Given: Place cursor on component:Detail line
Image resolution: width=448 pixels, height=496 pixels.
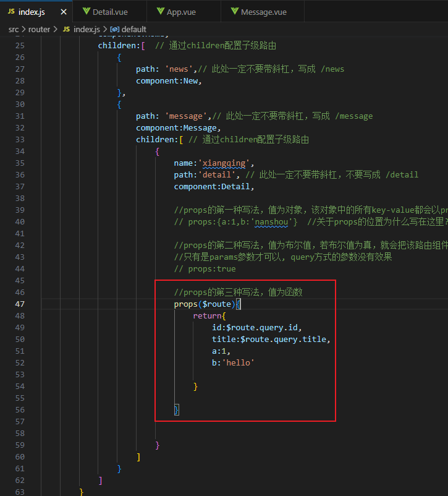Looking at the screenshot, I should click(x=214, y=187).
